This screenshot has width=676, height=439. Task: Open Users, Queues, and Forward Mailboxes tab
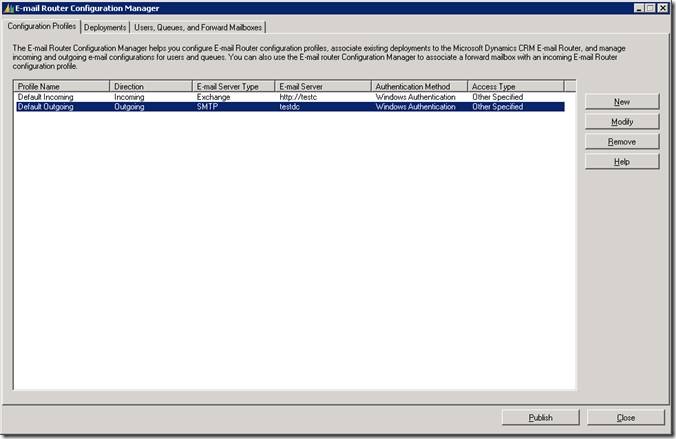198,27
